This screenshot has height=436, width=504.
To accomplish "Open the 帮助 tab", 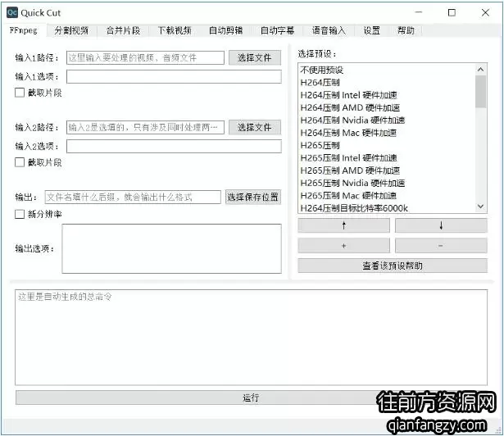I will 406,30.
